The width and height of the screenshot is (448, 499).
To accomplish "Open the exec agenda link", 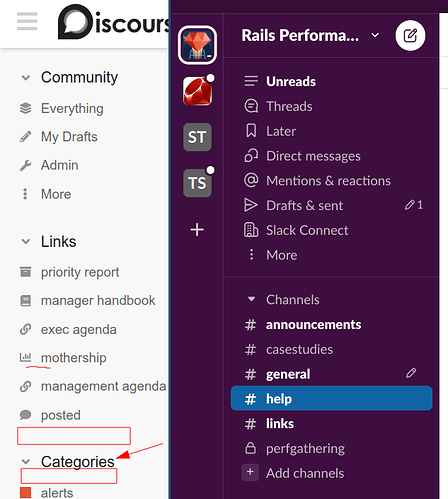I will [79, 330].
